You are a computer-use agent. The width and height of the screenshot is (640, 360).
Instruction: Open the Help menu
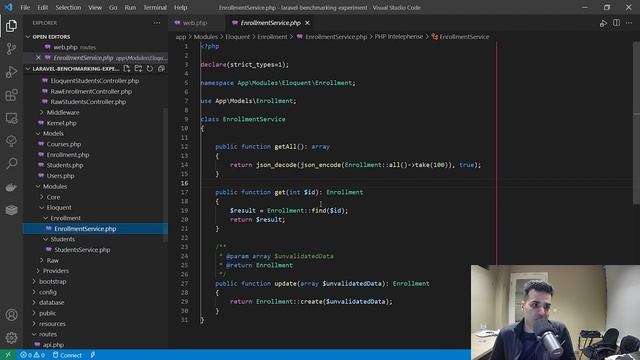(180, 7)
